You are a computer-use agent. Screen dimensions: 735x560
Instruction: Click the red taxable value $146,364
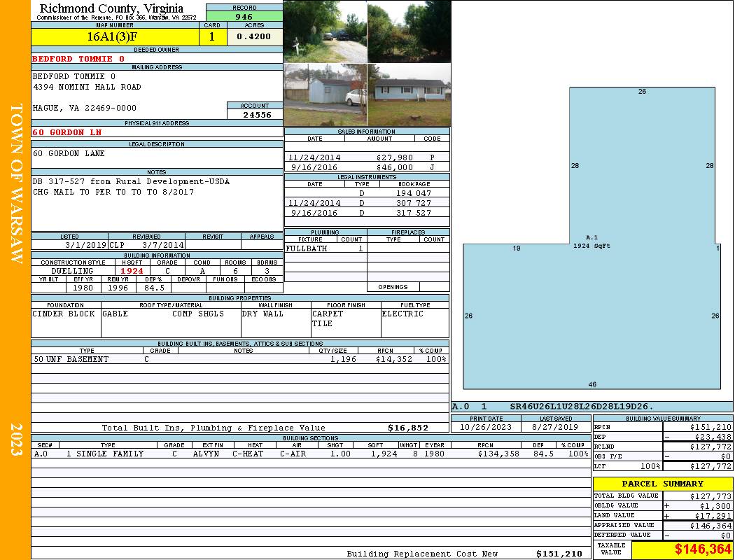703,549
